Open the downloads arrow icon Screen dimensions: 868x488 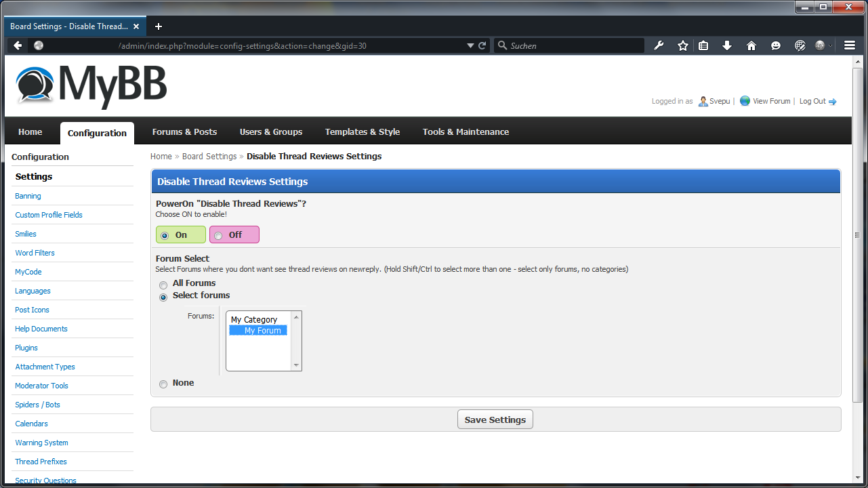click(727, 45)
